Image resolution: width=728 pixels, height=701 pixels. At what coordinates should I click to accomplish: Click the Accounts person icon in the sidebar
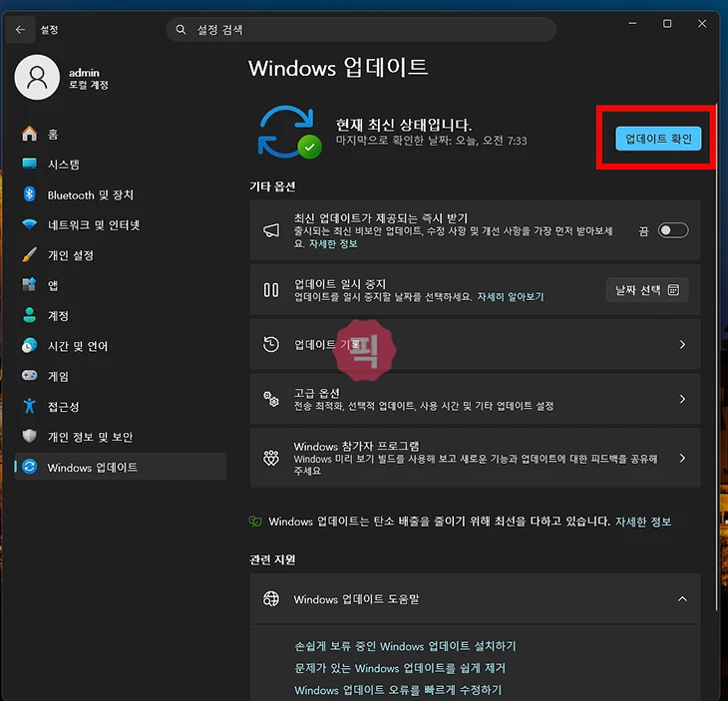tap(29, 315)
